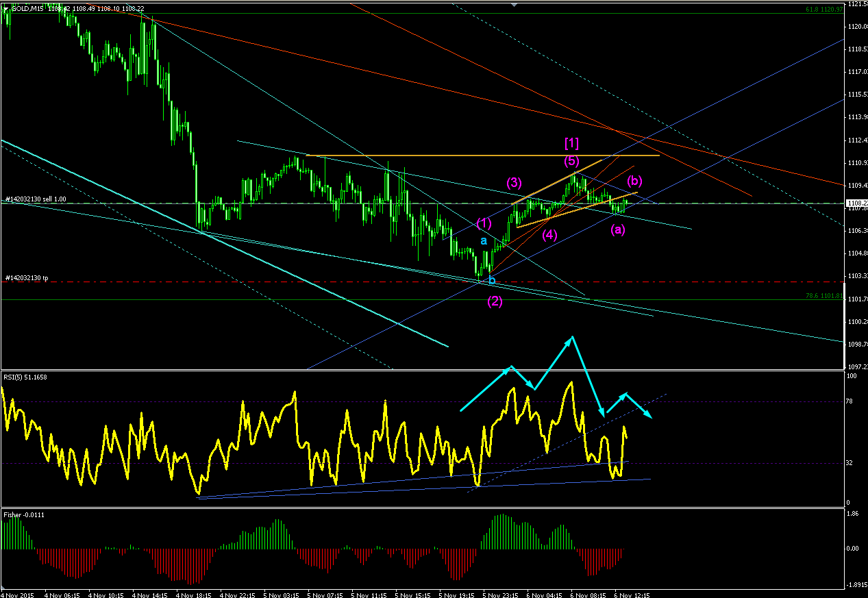This screenshot has height=598, width=868.
Task: Select the magenta (2) wave label
Action: [495, 301]
